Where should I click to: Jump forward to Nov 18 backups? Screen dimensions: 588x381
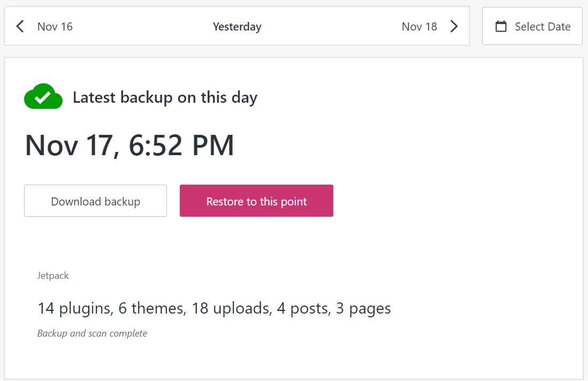tap(419, 26)
